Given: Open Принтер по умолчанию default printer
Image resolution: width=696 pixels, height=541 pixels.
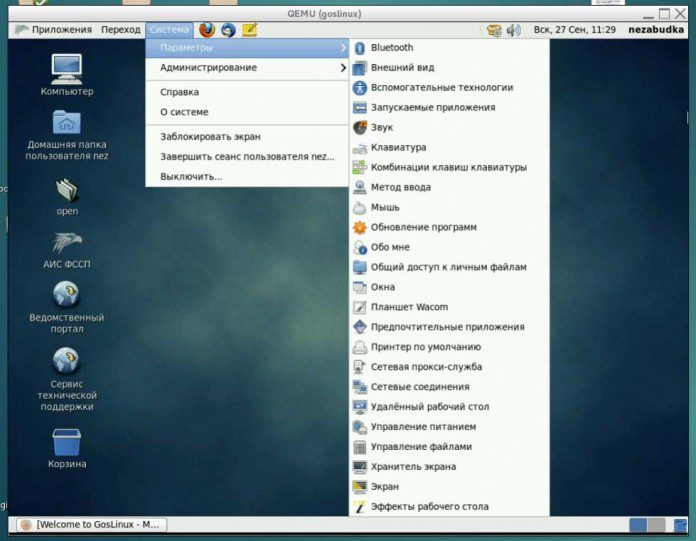Looking at the screenshot, I should click(x=449, y=347).
